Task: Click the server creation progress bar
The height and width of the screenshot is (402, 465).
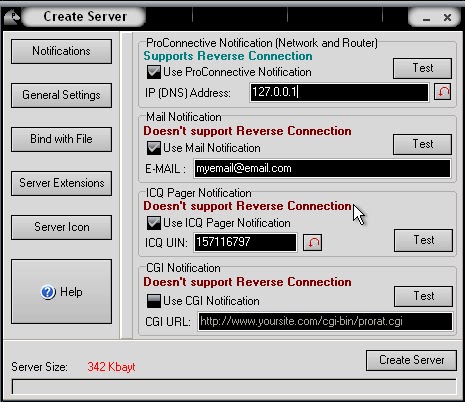Action: point(234,387)
